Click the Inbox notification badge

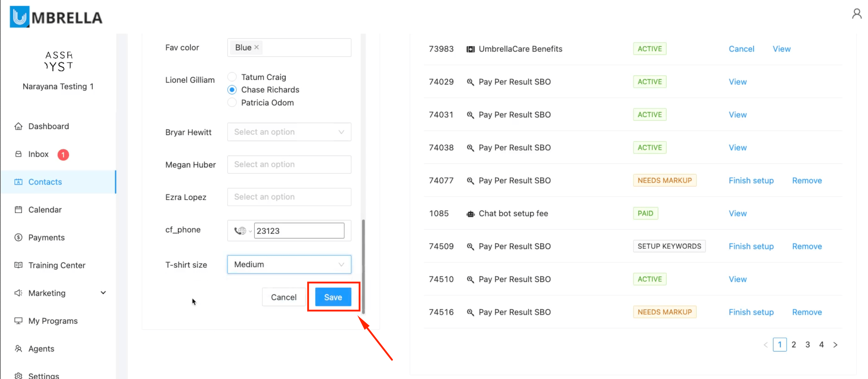click(x=63, y=155)
